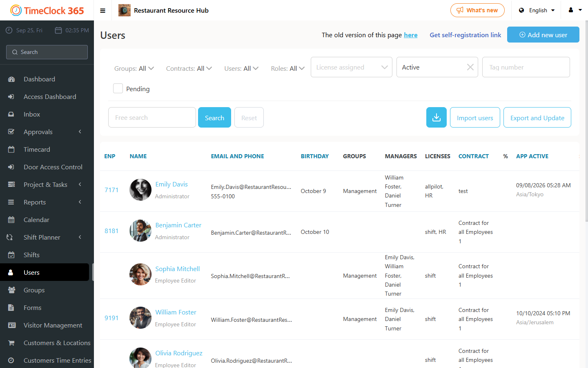Sort by the ENP column header

pos(110,156)
